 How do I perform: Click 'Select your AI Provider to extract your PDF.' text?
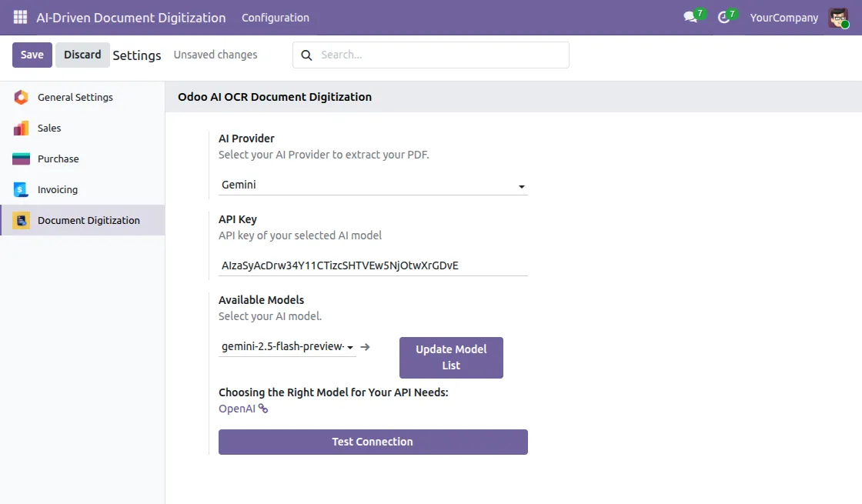[x=324, y=155]
